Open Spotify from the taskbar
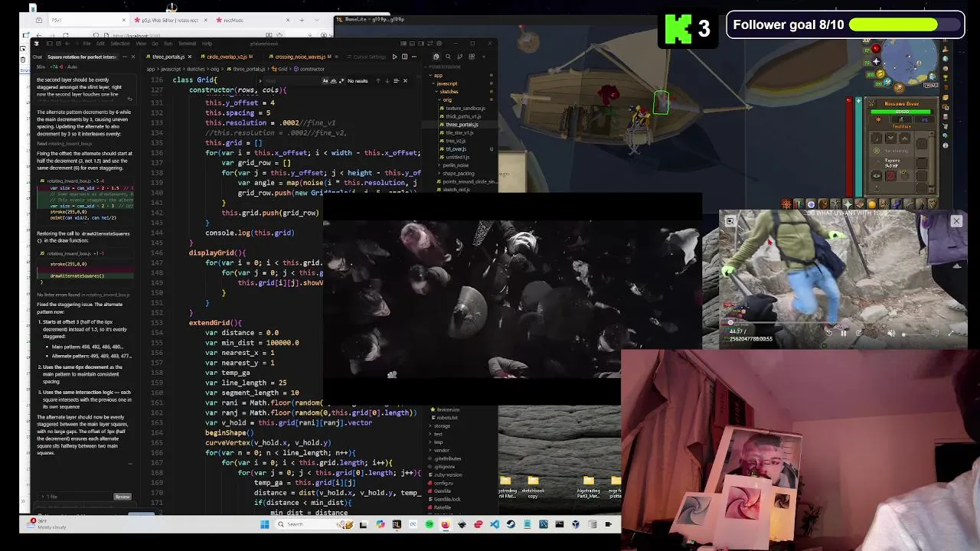The width and height of the screenshot is (980, 551). [429, 524]
